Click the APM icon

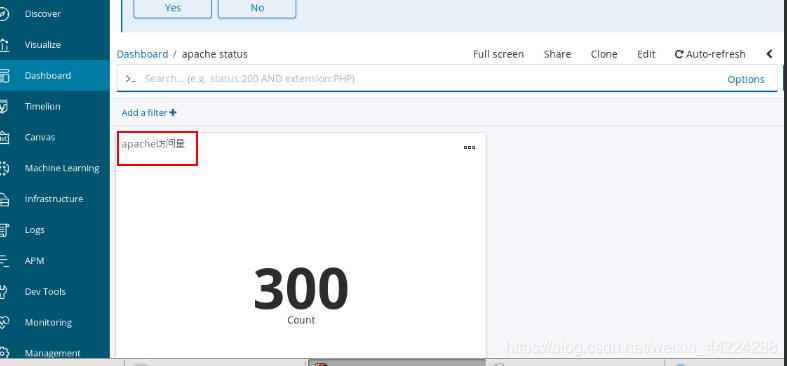coord(4,261)
